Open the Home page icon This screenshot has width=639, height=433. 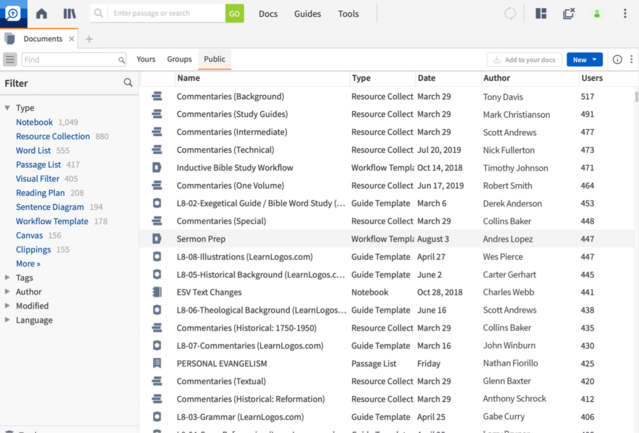coord(41,14)
